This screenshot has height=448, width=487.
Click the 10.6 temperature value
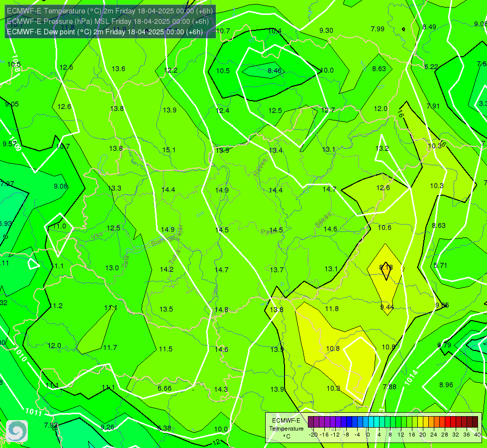tap(385, 227)
